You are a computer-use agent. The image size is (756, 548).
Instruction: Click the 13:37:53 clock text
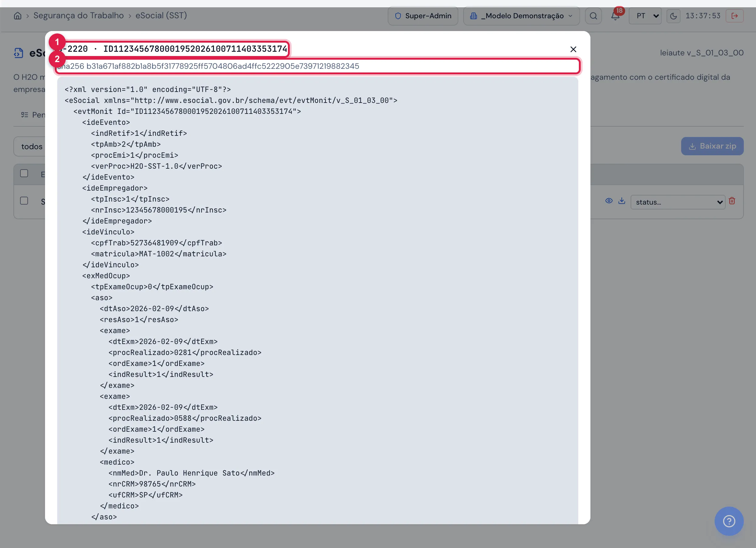click(x=703, y=16)
